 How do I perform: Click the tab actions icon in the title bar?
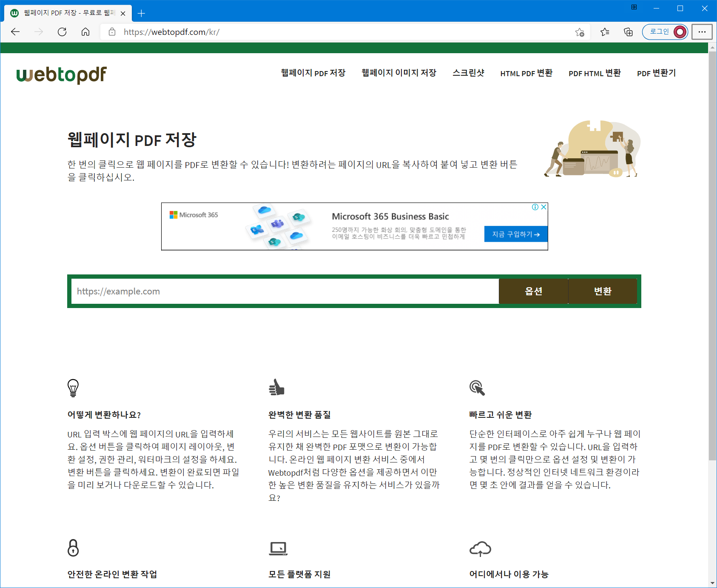pyautogui.click(x=634, y=7)
